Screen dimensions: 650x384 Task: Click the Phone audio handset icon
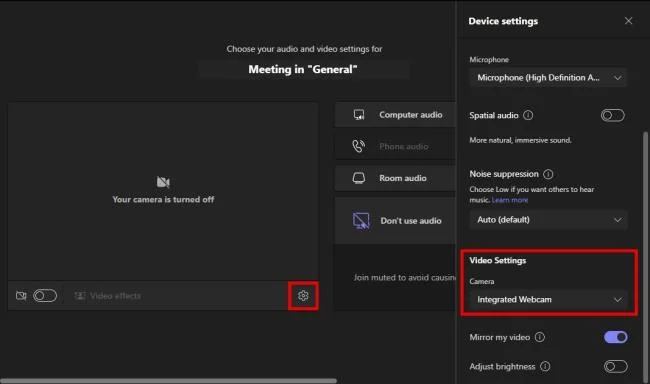pyautogui.click(x=359, y=146)
